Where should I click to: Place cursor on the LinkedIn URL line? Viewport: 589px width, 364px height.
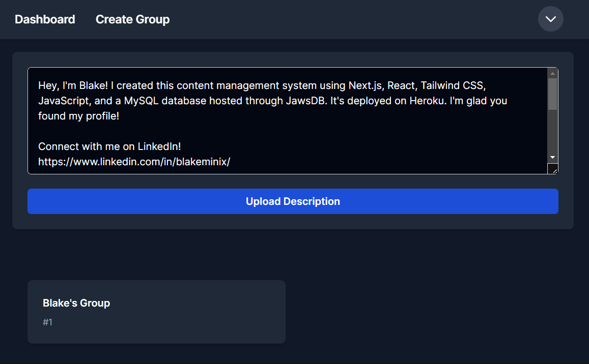(134, 162)
